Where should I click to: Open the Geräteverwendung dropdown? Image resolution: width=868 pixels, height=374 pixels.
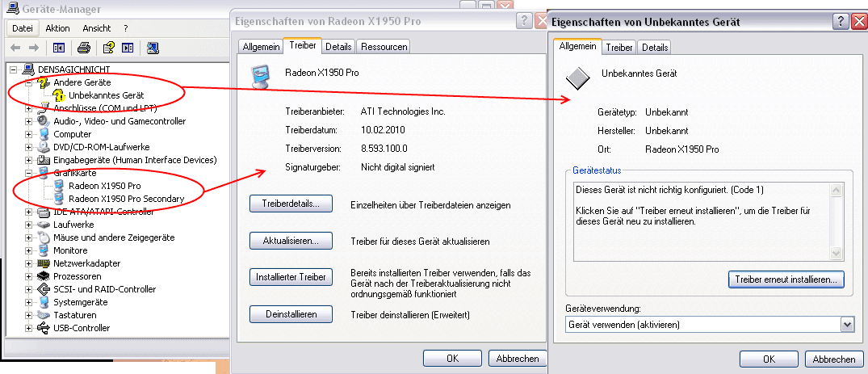click(847, 324)
